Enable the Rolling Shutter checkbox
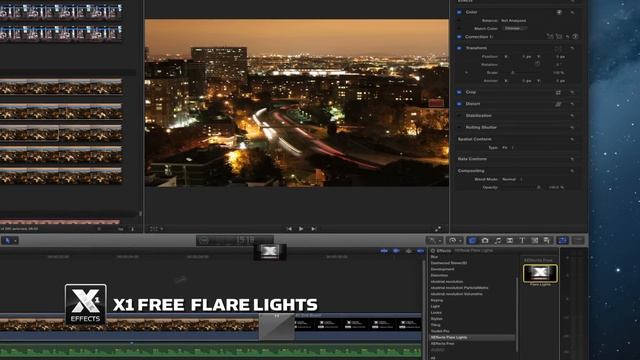The height and width of the screenshot is (360, 640). 459,128
